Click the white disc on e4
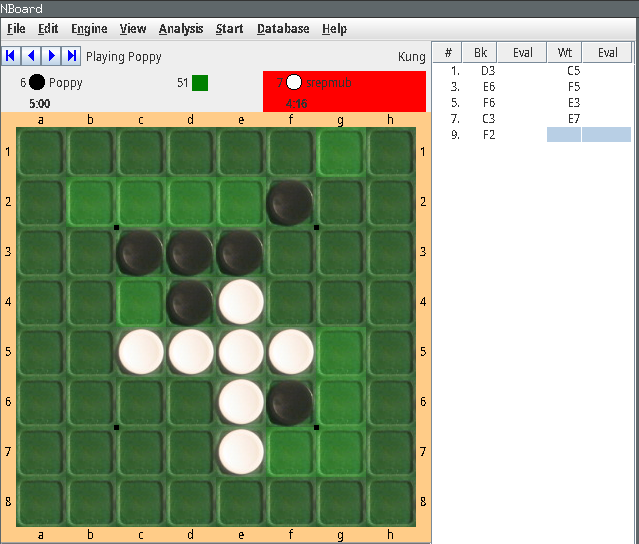The height and width of the screenshot is (544, 639). pyautogui.click(x=241, y=302)
